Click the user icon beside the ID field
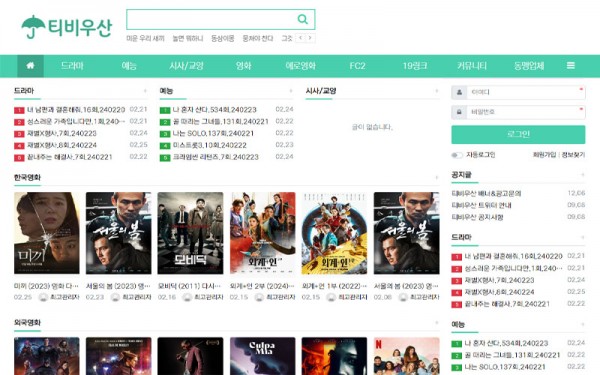Screen dimensions: 600x375 (x=459, y=92)
